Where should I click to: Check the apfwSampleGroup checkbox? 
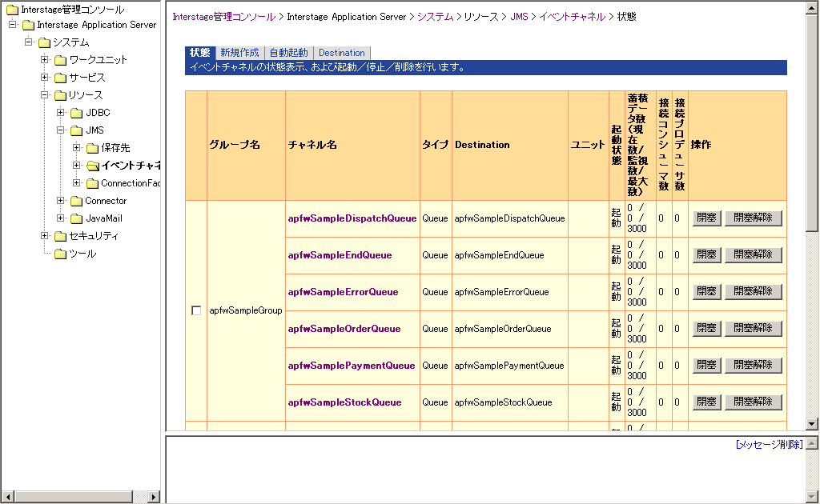(196, 310)
